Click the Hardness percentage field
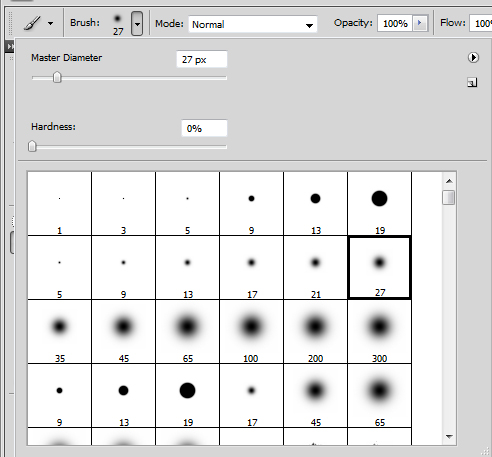Screen dimensions: 492x457 [204, 128]
